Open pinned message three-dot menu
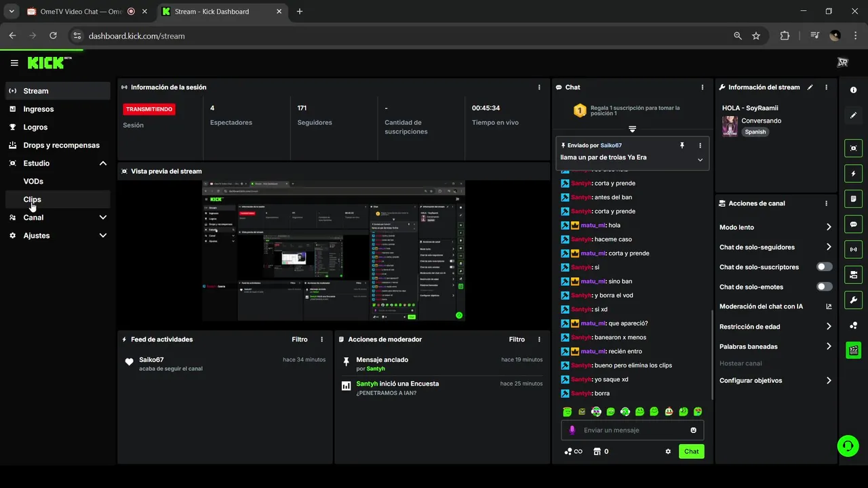The image size is (868, 488). (x=700, y=145)
